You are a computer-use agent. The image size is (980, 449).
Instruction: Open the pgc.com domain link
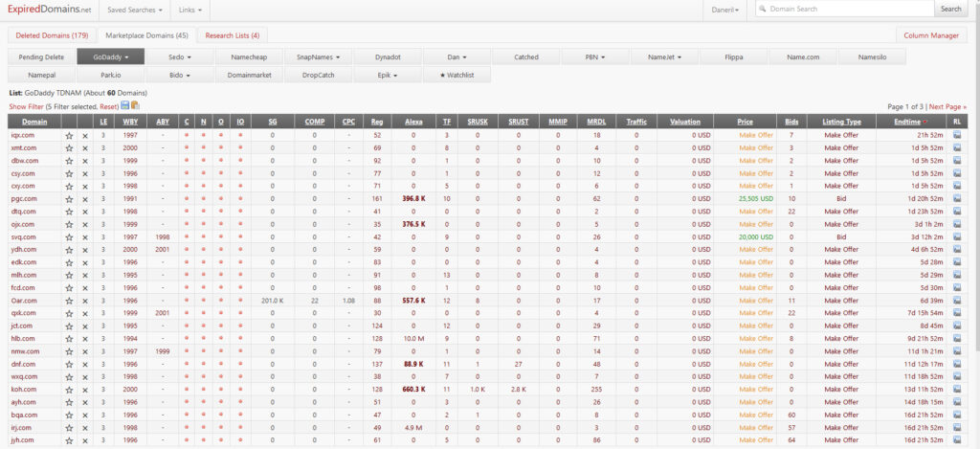(x=24, y=199)
